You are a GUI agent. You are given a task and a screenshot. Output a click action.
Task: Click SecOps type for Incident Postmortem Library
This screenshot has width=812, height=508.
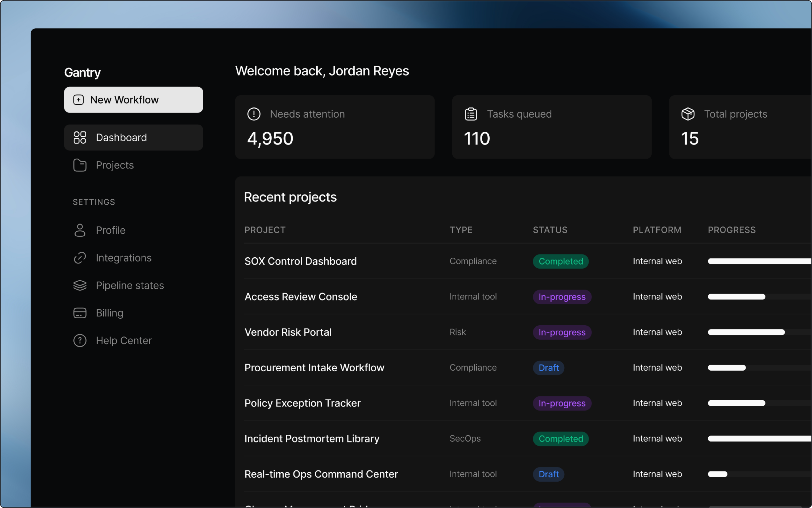[465, 438]
